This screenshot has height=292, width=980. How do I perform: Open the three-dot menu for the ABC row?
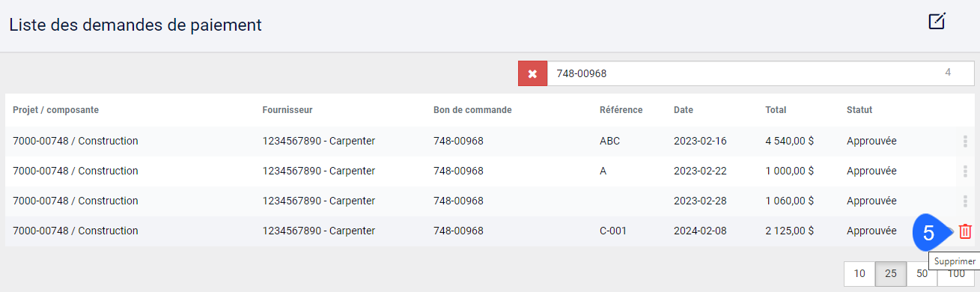coord(965,141)
